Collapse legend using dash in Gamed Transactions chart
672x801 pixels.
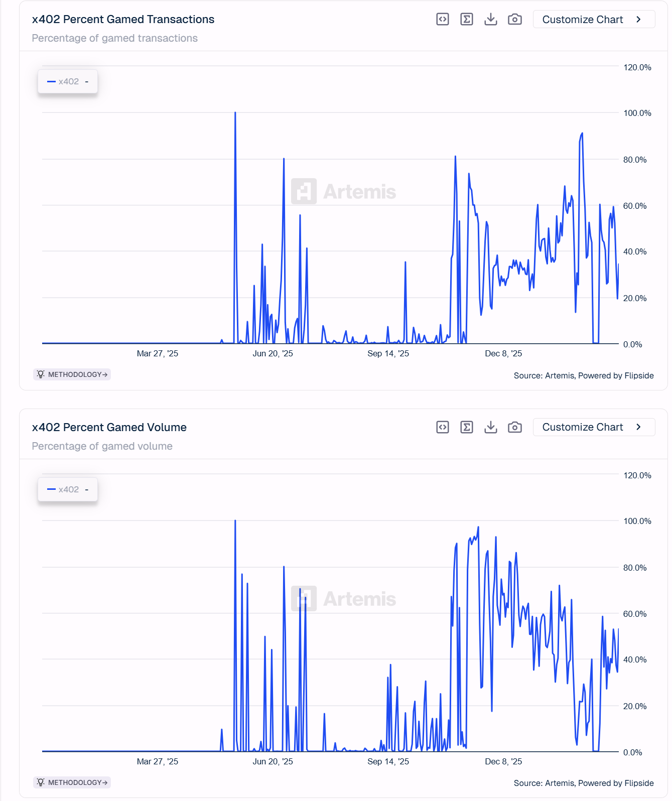pyautogui.click(x=87, y=81)
